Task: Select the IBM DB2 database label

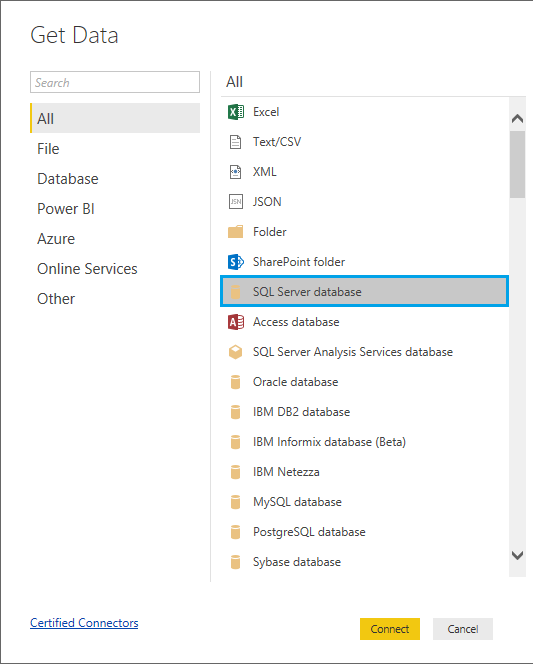Action: (301, 412)
